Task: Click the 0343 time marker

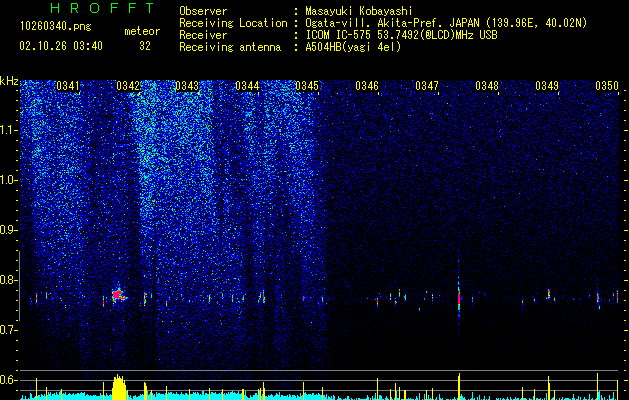Action: point(187,86)
